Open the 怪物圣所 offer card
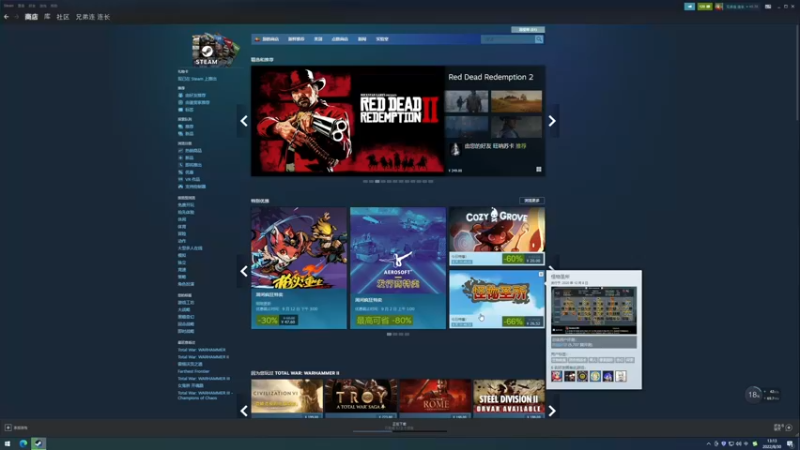800x450 pixels. [x=496, y=299]
